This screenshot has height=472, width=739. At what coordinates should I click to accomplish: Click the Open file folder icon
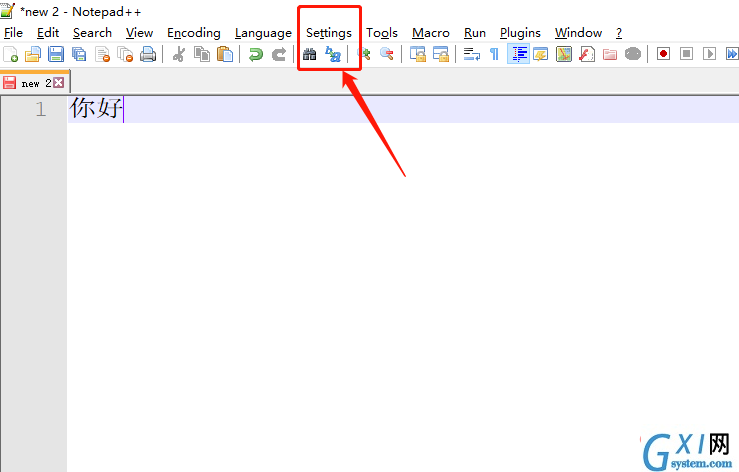click(x=33, y=54)
